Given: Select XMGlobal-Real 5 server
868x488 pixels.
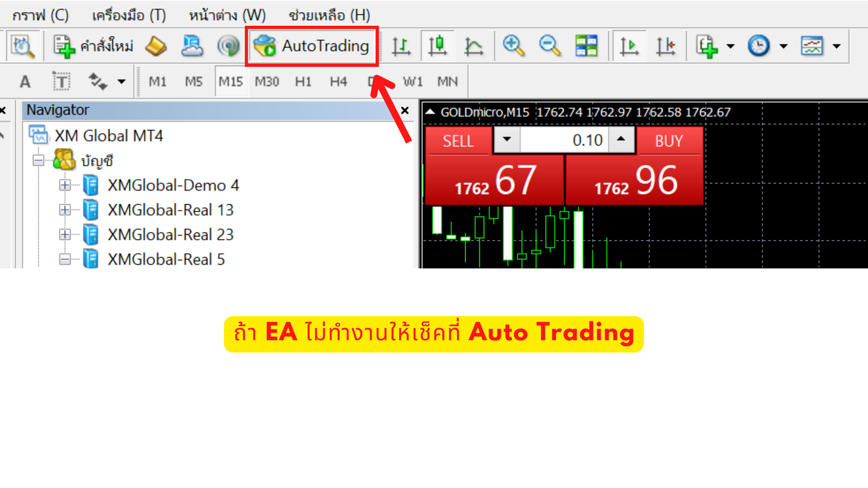Looking at the screenshot, I should [x=166, y=259].
